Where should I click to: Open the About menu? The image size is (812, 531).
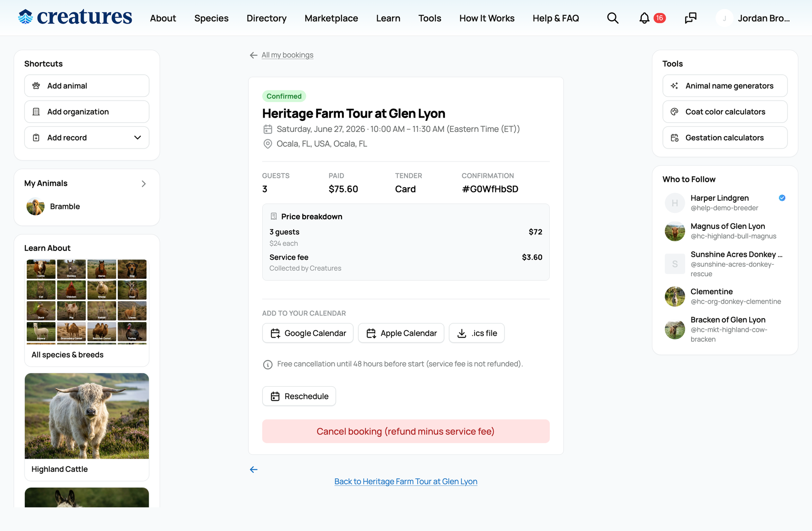pos(163,18)
